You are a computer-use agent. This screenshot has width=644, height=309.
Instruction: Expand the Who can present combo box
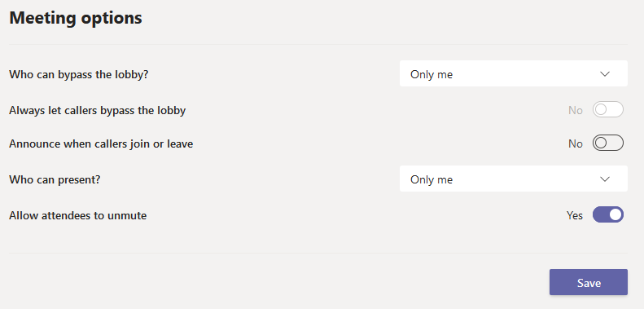click(x=514, y=179)
